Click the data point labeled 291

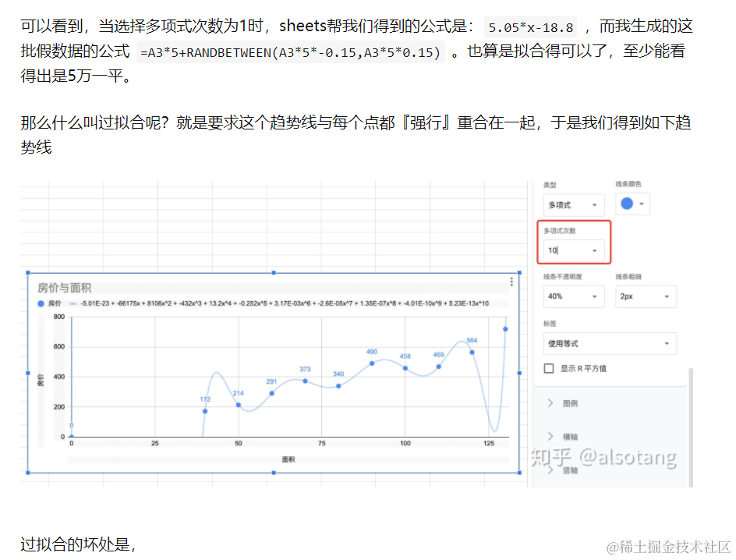272,393
